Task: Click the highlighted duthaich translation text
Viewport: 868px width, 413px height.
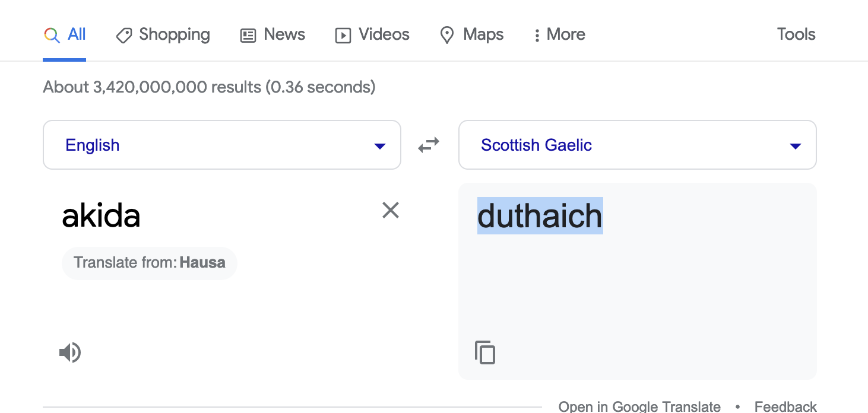Action: point(540,215)
